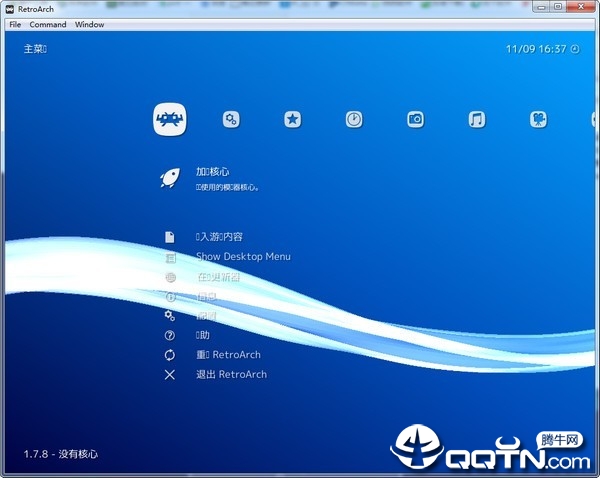Click the 主菜单 title at top left
This screenshot has width=600, height=478.
(x=35, y=49)
